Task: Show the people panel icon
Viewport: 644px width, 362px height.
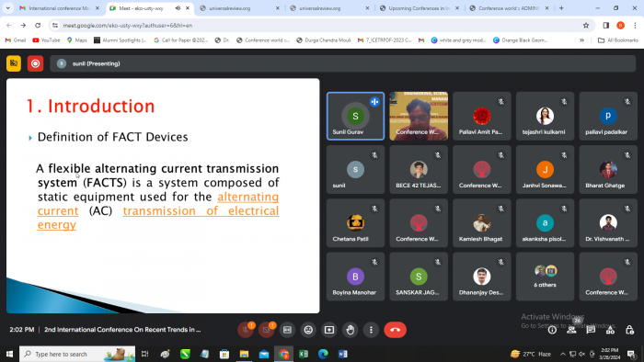Action: tap(571, 330)
